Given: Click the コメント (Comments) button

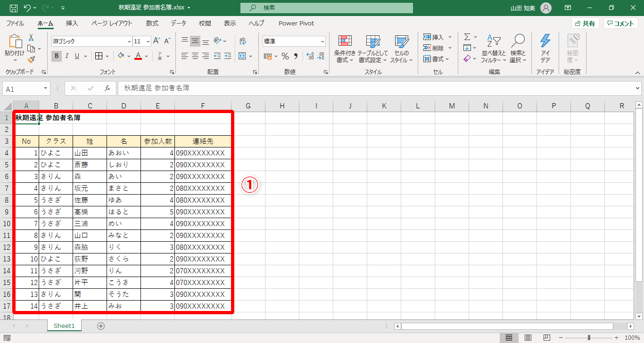Looking at the screenshot, I should click(x=620, y=24).
